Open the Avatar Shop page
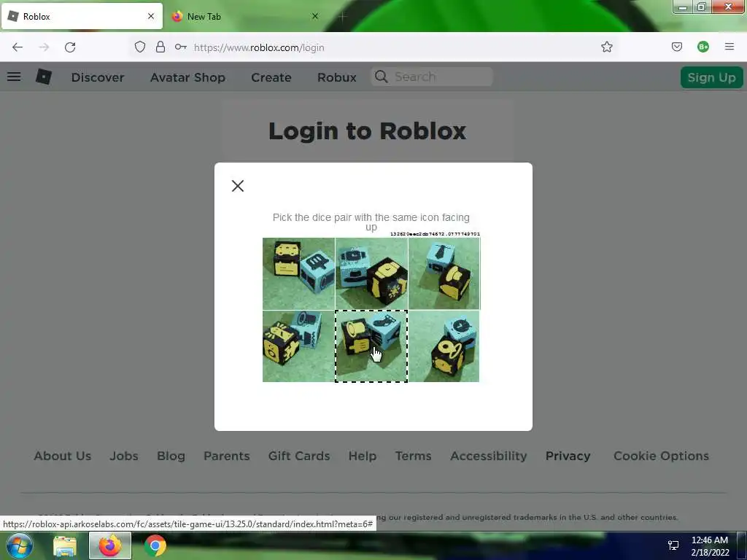This screenshot has height=560, width=747. click(187, 77)
